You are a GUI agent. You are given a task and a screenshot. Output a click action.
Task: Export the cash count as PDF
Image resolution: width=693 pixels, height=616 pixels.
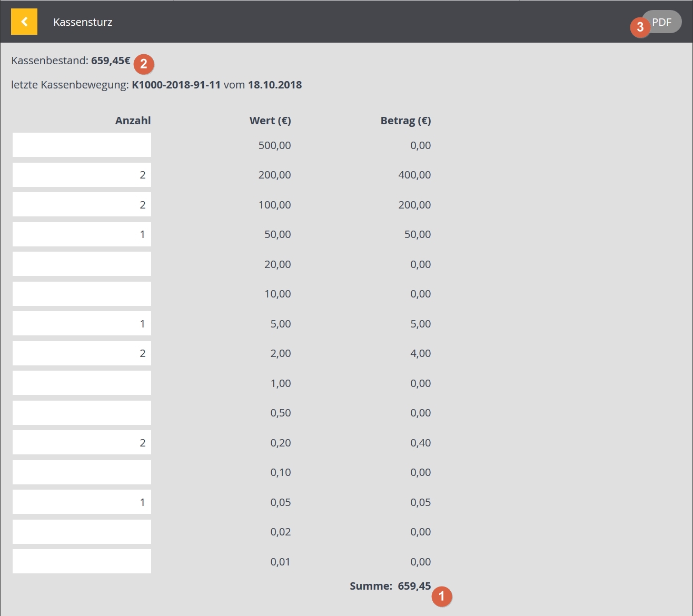point(661,22)
